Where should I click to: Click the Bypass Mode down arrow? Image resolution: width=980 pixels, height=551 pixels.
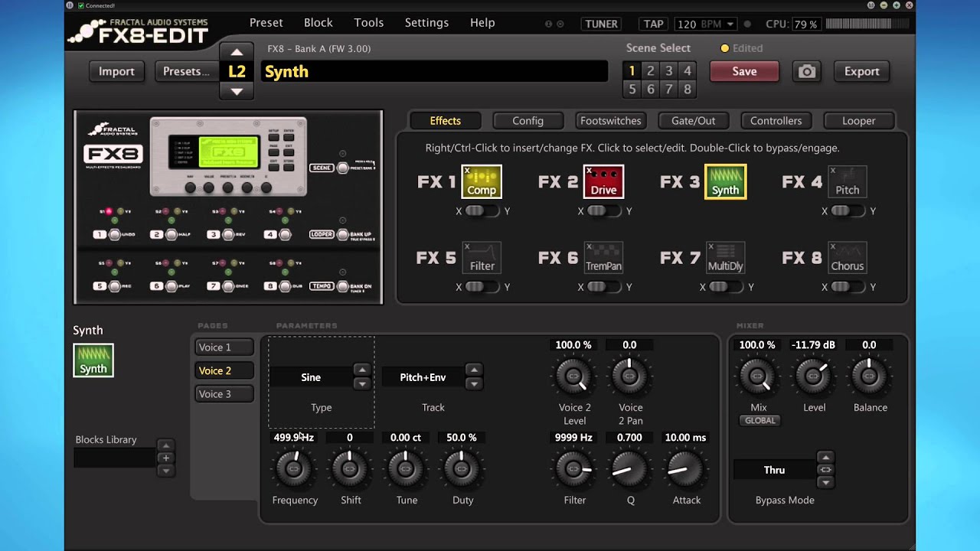pyautogui.click(x=825, y=482)
